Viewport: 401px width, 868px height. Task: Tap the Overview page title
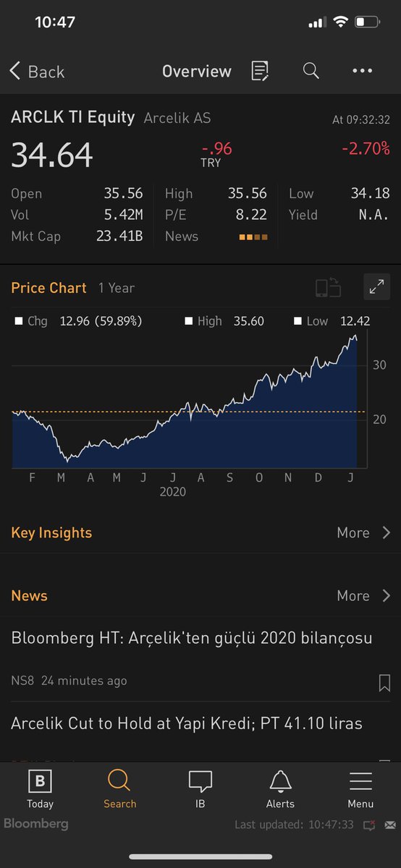point(197,72)
